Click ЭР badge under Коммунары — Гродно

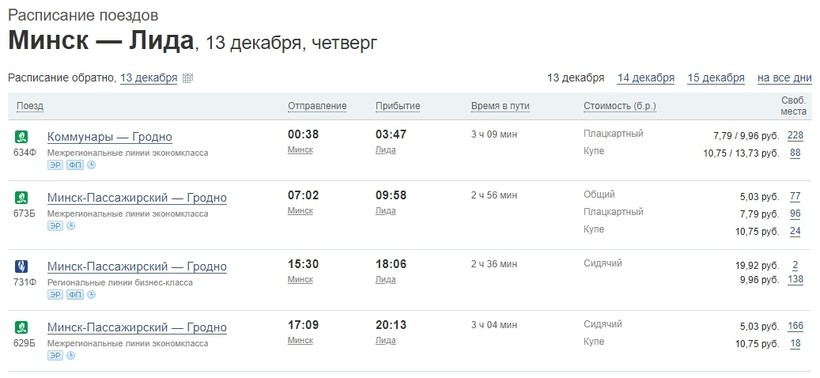[x=55, y=165]
